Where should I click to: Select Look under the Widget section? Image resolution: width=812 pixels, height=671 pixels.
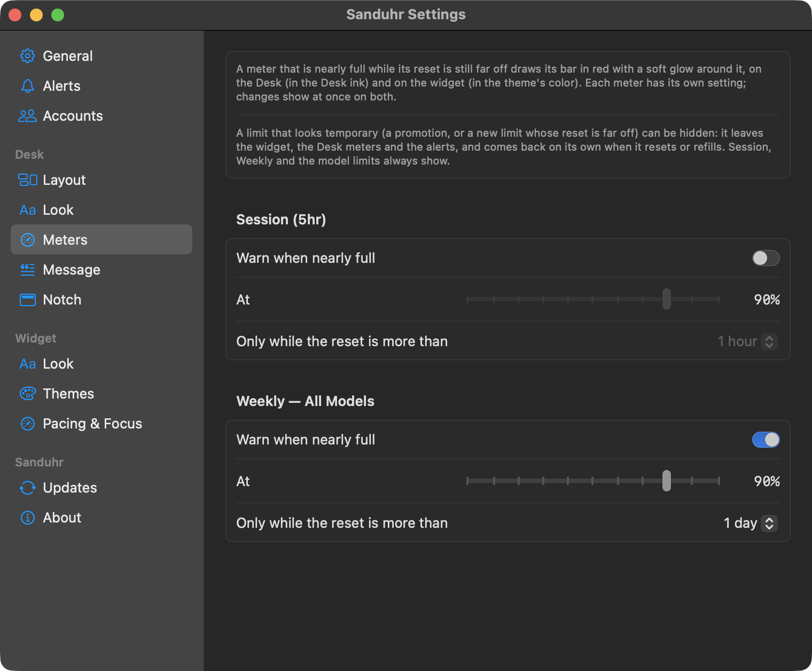(x=101, y=364)
